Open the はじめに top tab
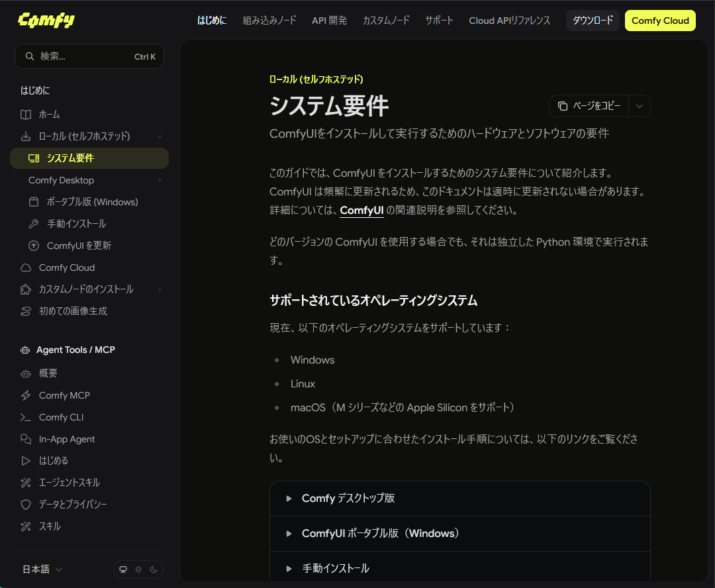Image resolution: width=715 pixels, height=588 pixels. pos(212,21)
